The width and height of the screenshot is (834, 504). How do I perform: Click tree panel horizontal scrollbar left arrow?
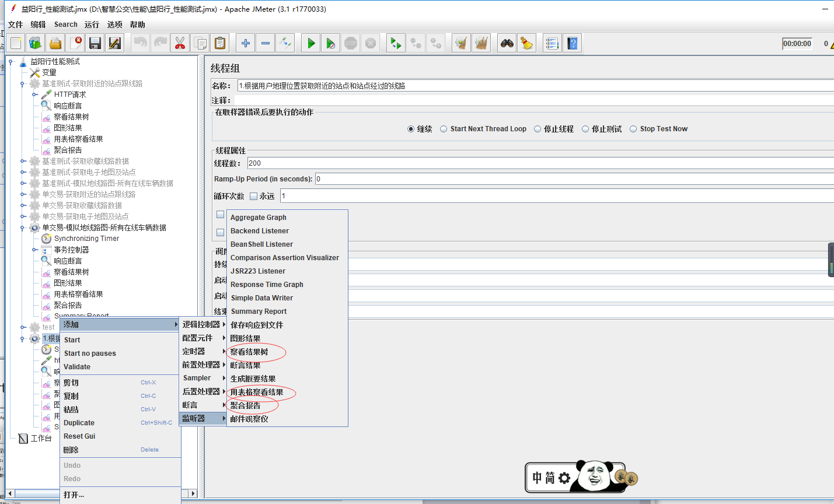(x=10, y=494)
